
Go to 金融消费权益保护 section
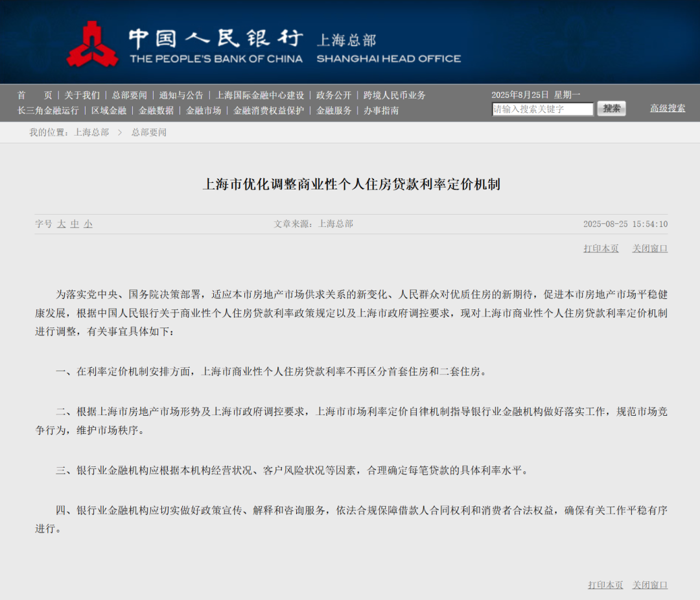tap(268, 111)
